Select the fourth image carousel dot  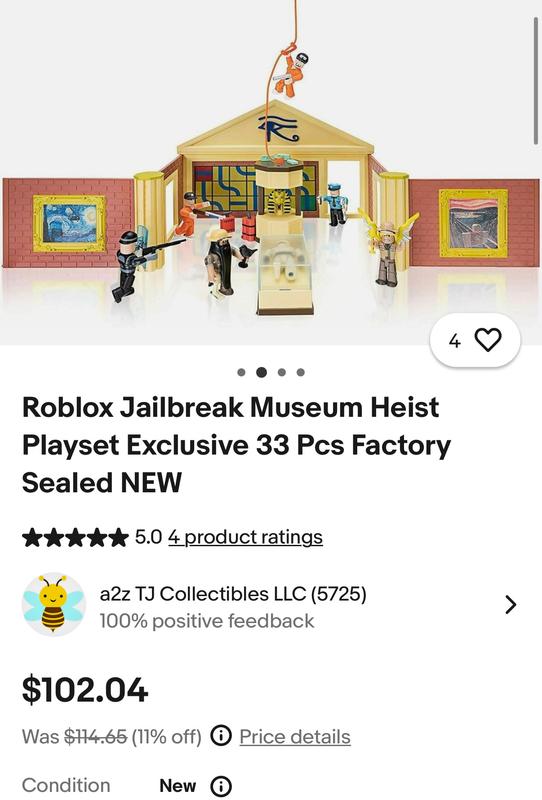[x=301, y=372]
